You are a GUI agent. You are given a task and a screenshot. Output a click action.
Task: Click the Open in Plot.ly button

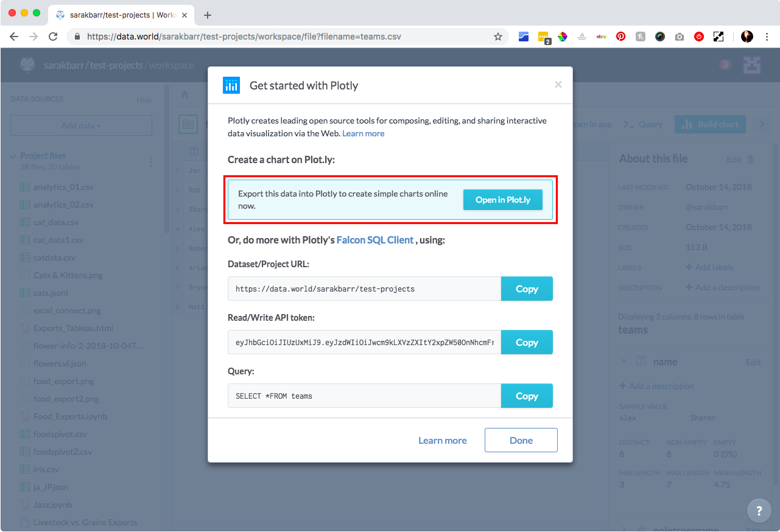503,200
